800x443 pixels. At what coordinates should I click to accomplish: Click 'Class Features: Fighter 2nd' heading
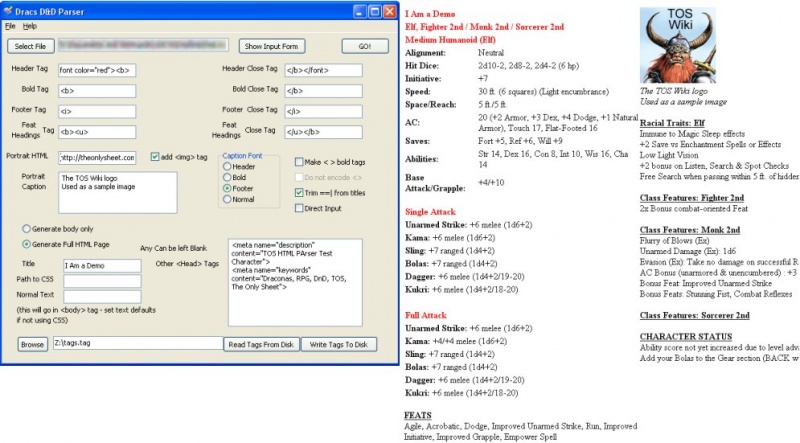pos(692,198)
